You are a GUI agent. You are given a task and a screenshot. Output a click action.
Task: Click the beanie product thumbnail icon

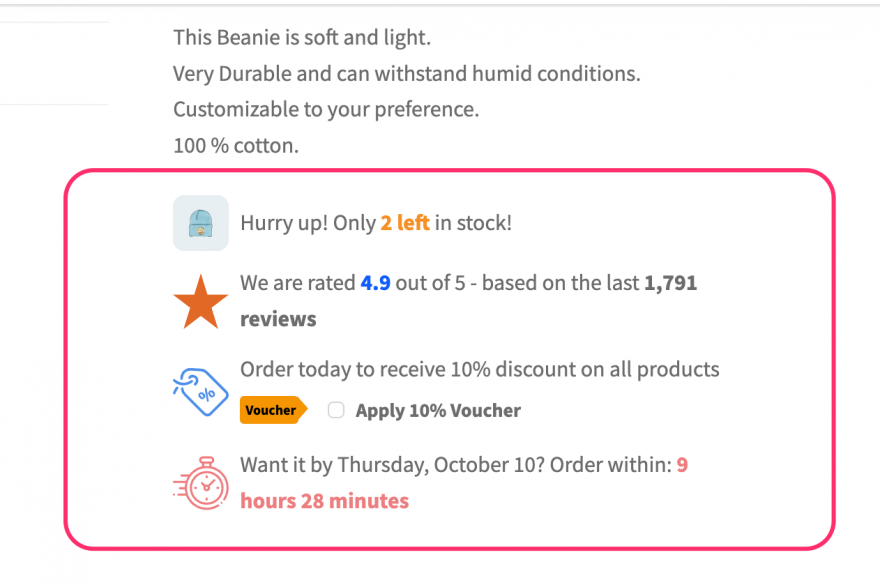200,222
